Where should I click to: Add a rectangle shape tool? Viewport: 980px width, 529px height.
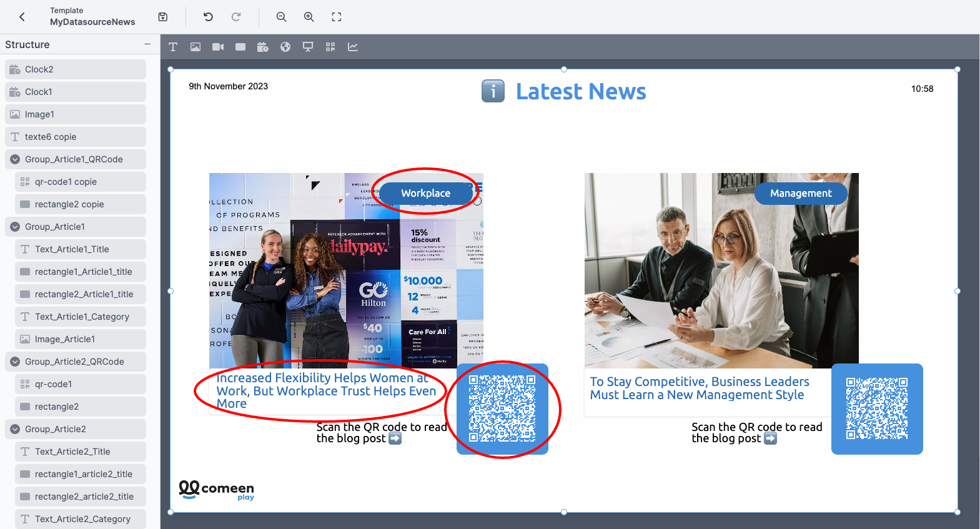[x=240, y=47]
